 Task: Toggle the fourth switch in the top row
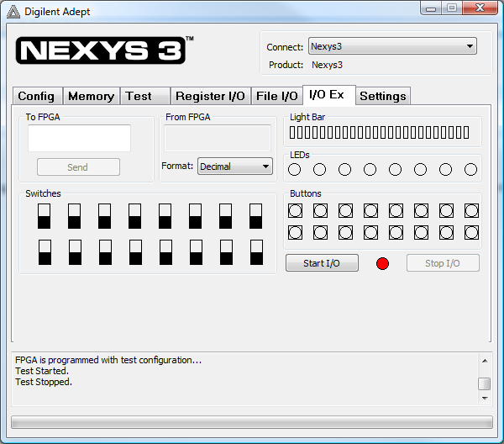(134, 216)
